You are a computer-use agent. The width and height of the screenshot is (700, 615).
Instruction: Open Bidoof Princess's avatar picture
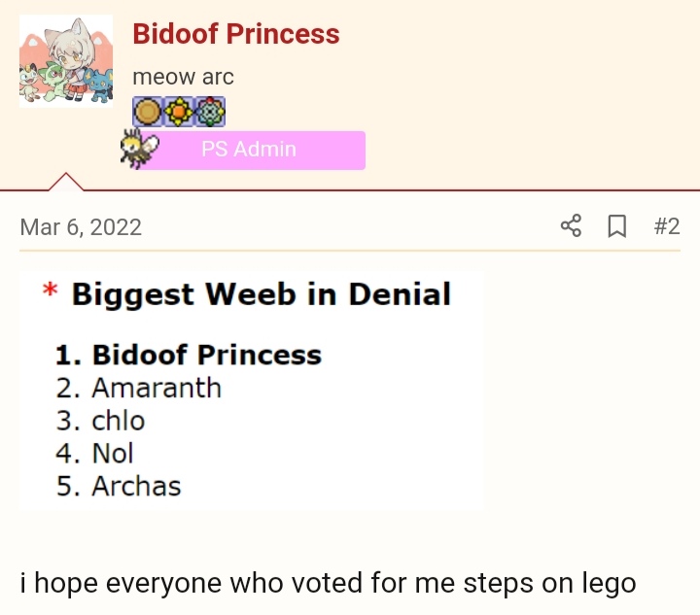(x=66, y=61)
